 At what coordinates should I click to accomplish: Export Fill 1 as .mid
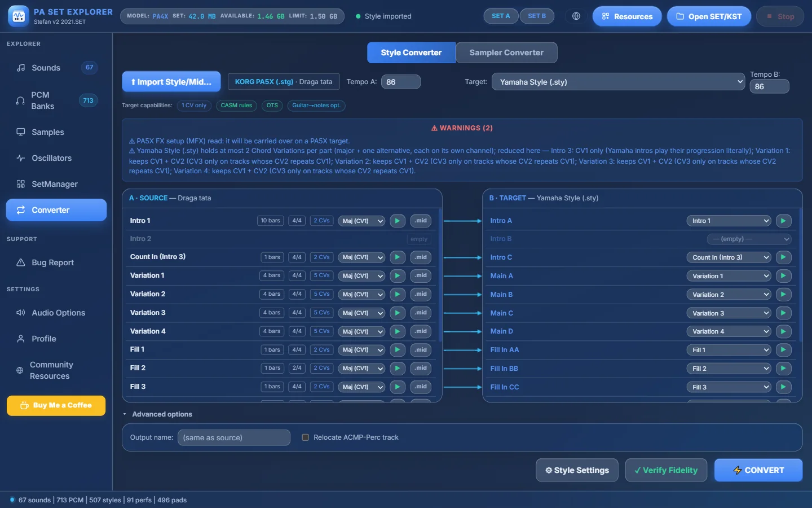pos(421,350)
